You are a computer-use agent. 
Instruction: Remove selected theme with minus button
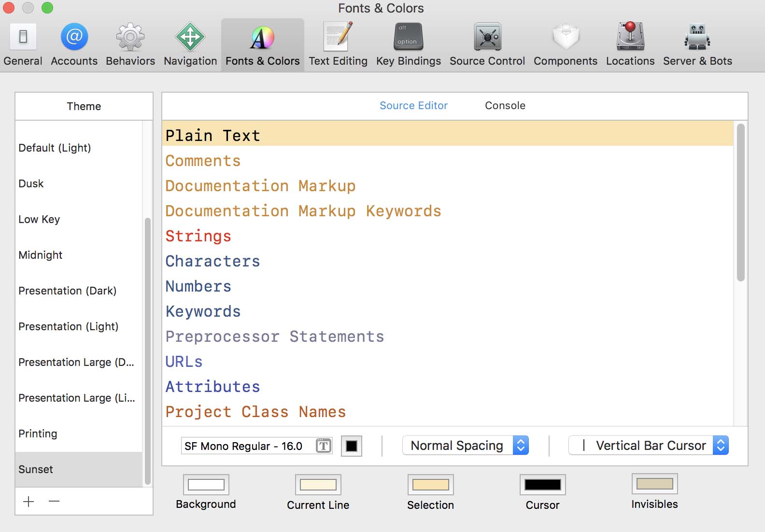tap(54, 502)
